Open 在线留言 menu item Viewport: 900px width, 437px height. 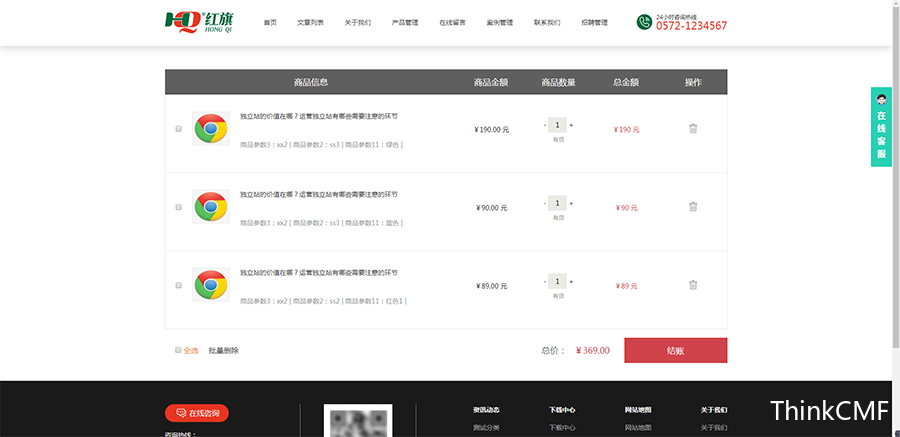click(x=452, y=22)
